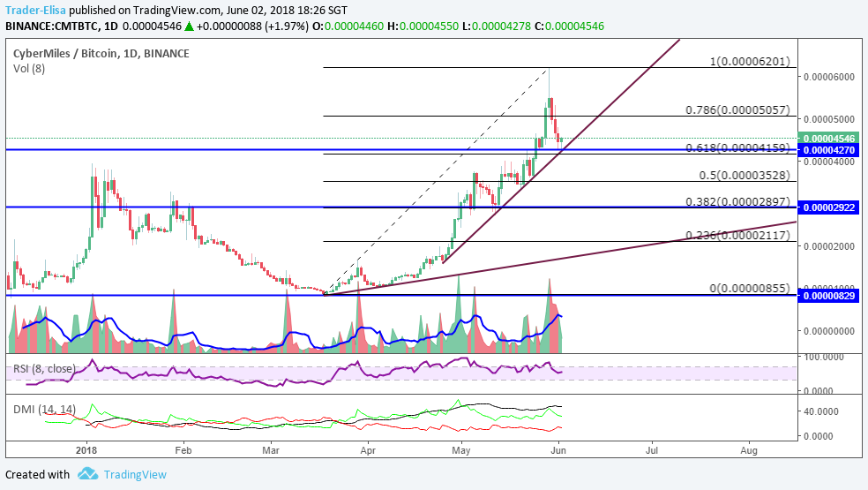Click the RSI (8, close) indicator label

click(x=44, y=369)
